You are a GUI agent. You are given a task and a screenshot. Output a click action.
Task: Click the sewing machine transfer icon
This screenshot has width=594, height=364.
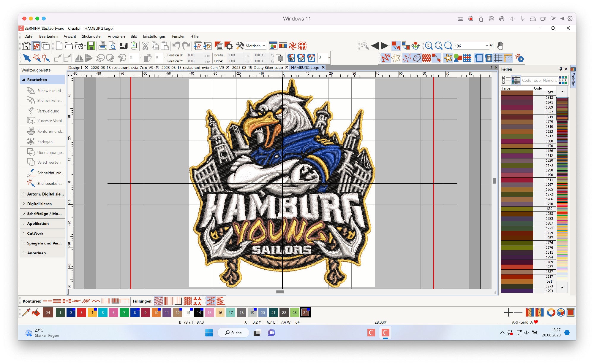(124, 46)
